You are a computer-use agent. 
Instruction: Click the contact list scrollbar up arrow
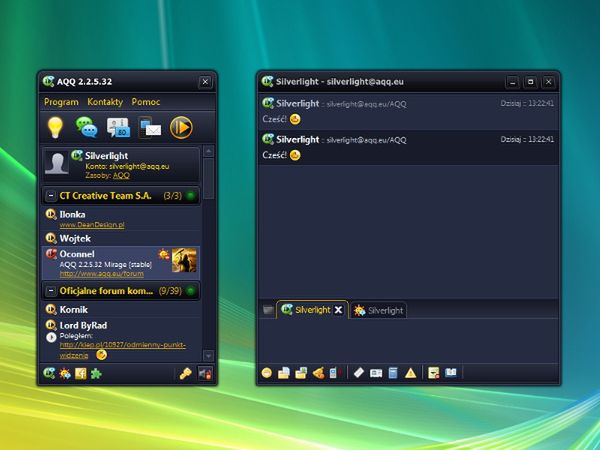[209, 152]
